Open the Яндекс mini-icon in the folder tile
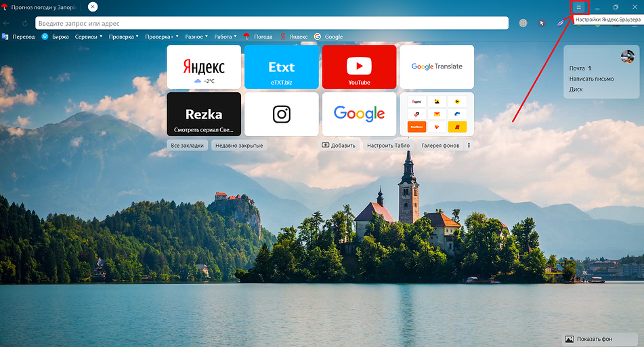 416,102
